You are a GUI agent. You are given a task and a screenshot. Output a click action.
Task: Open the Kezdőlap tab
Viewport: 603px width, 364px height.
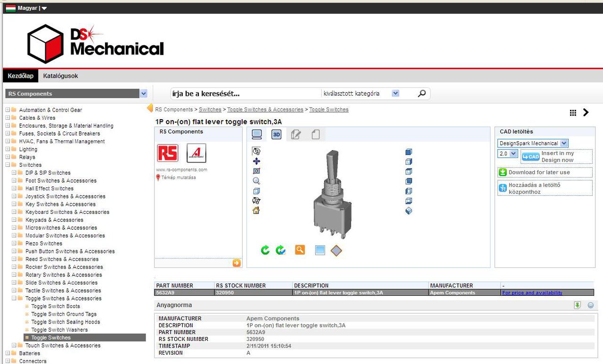(x=21, y=76)
